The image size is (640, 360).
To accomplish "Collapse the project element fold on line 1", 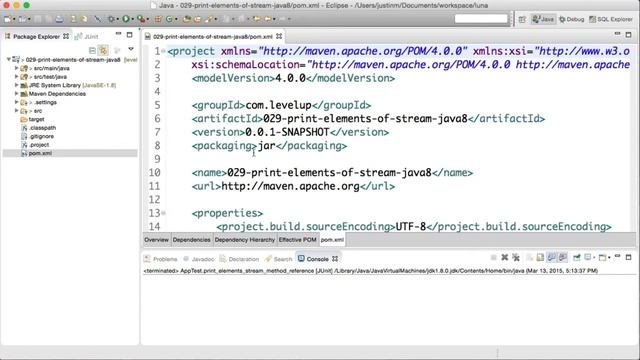I will [163, 51].
